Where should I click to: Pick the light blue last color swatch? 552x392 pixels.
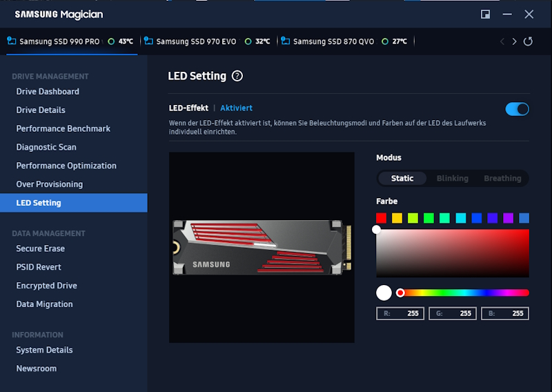pyautogui.click(x=524, y=218)
